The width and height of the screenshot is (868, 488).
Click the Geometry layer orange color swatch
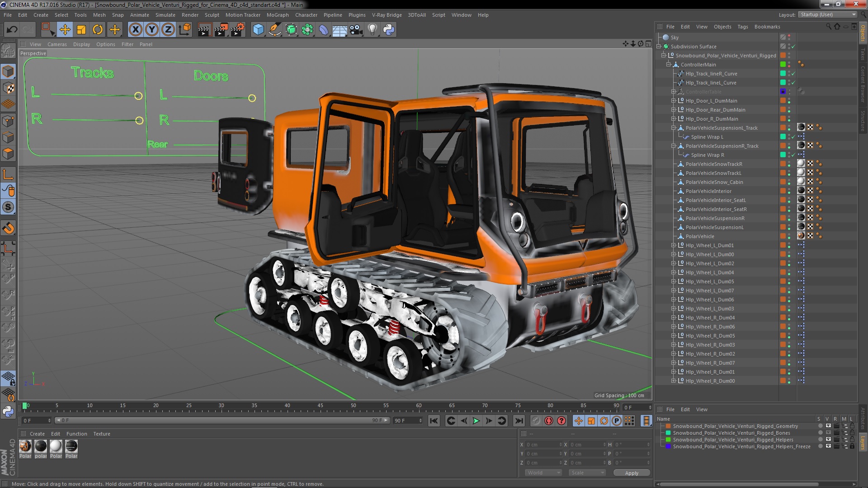668,426
